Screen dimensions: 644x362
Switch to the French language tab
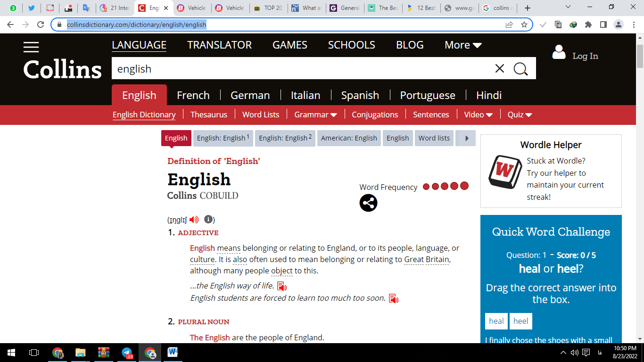pos(193,95)
